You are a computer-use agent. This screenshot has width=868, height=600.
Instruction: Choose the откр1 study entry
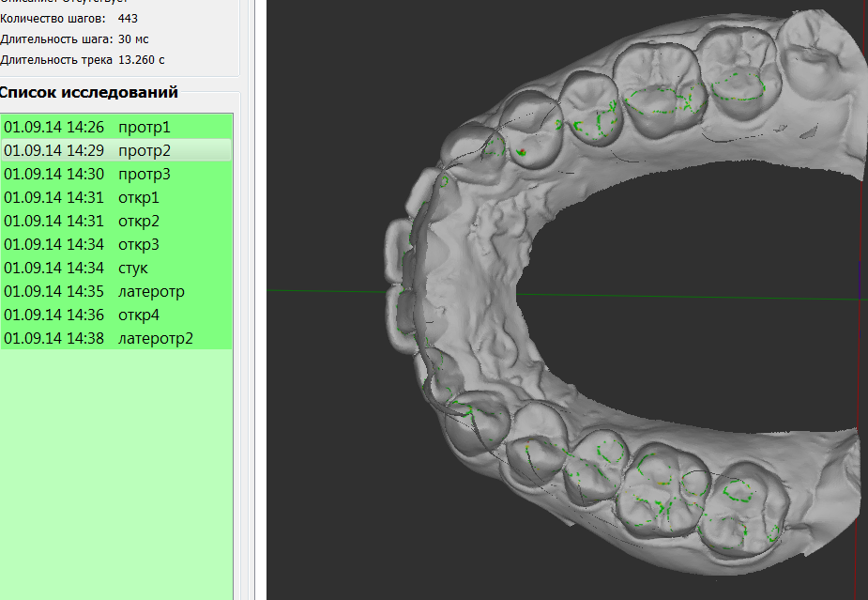pyautogui.click(x=116, y=197)
